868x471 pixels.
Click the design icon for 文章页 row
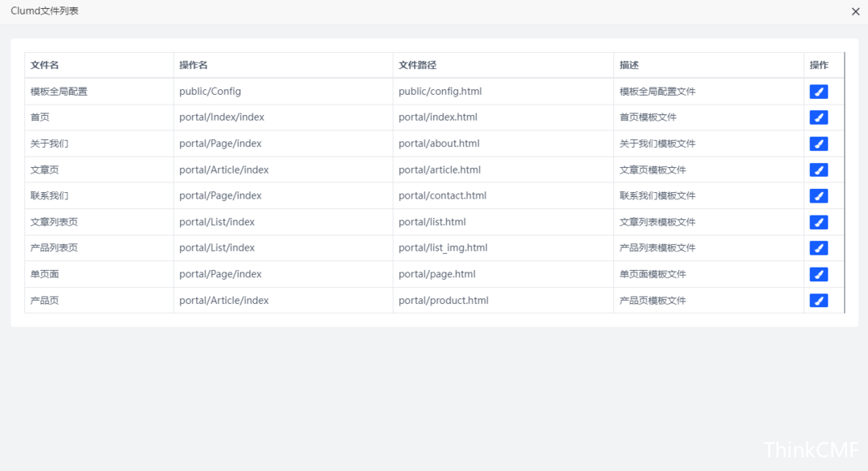818,170
